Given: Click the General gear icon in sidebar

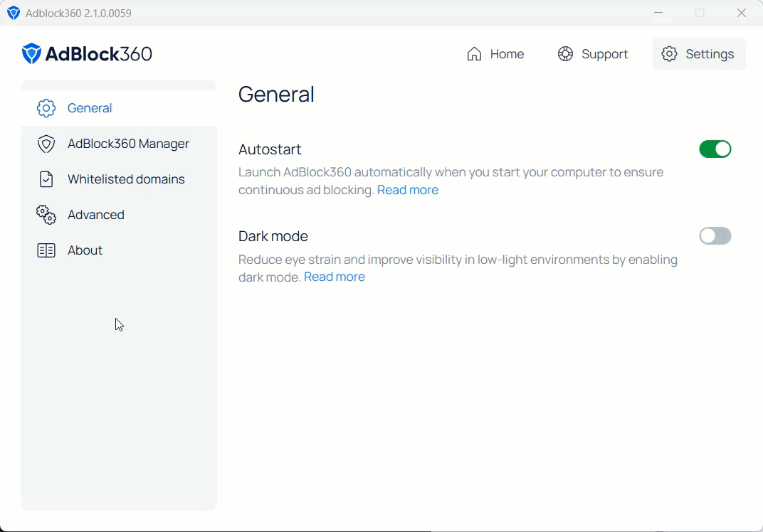Looking at the screenshot, I should [x=46, y=108].
